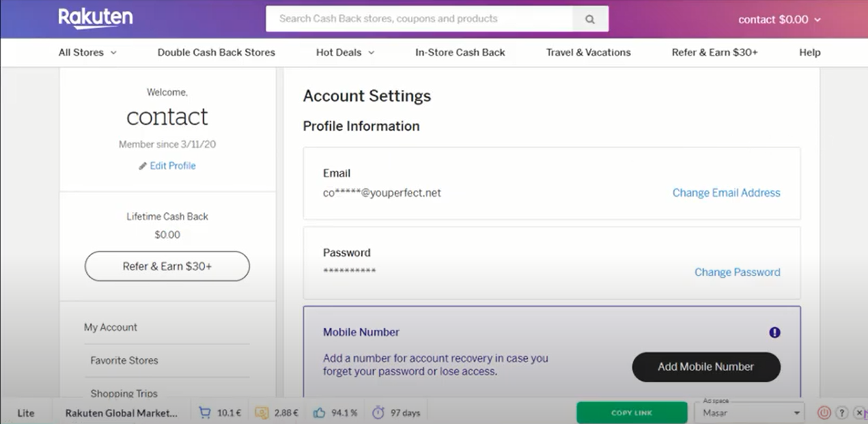Image resolution: width=868 pixels, height=424 pixels.
Task: Open My Account in sidebar
Action: point(111,328)
